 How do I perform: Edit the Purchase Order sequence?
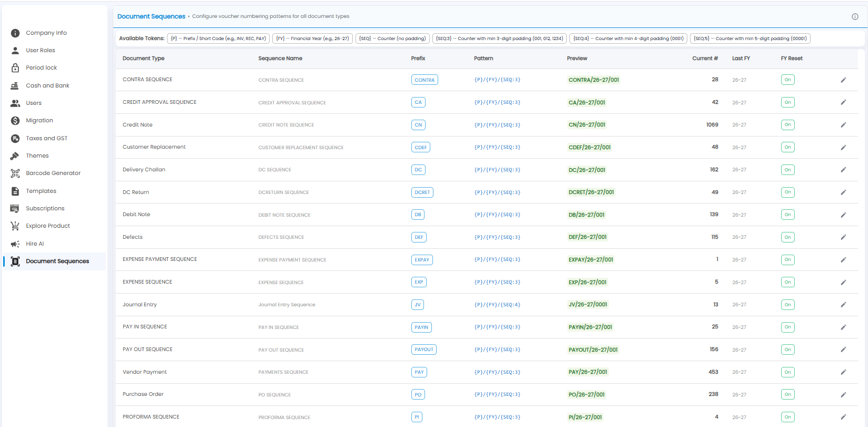843,394
